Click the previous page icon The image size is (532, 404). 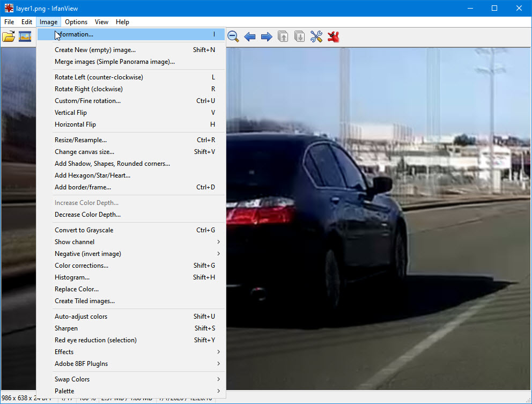pos(283,36)
